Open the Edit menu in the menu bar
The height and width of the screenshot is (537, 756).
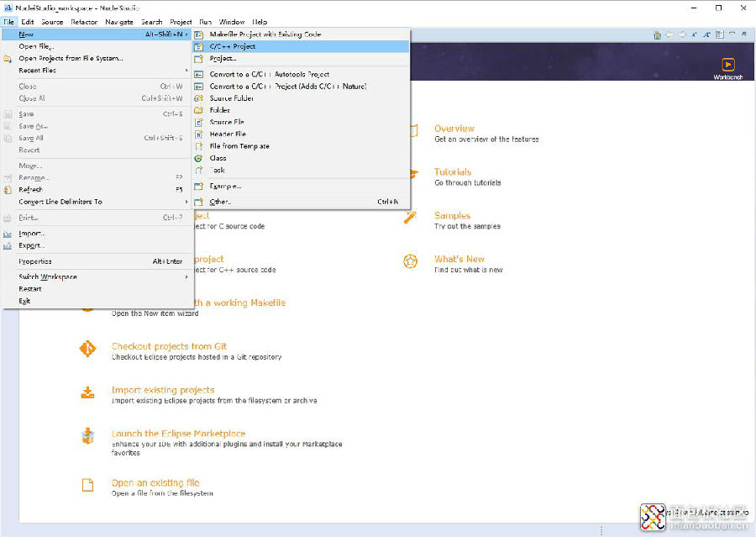click(28, 22)
